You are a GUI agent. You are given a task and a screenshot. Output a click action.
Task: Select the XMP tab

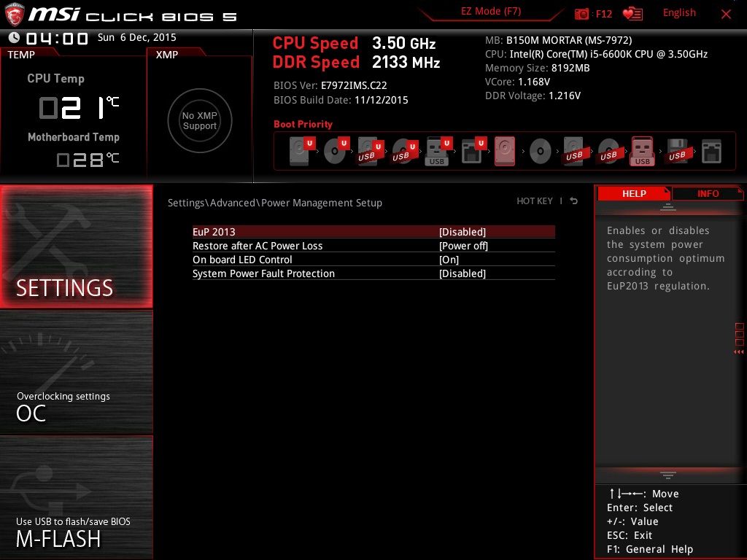[167, 55]
